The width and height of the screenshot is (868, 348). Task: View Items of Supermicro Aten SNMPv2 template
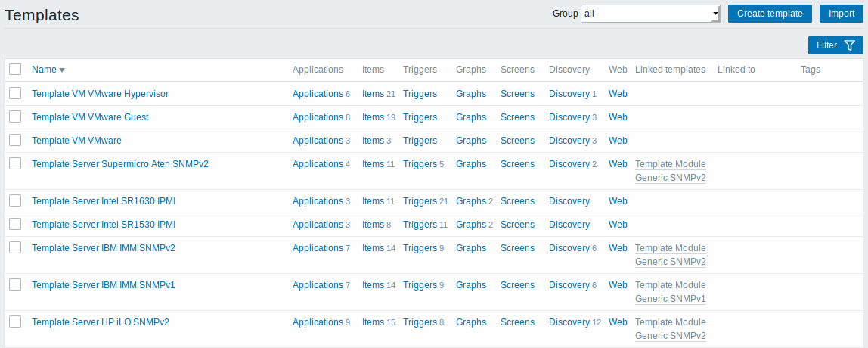373,164
